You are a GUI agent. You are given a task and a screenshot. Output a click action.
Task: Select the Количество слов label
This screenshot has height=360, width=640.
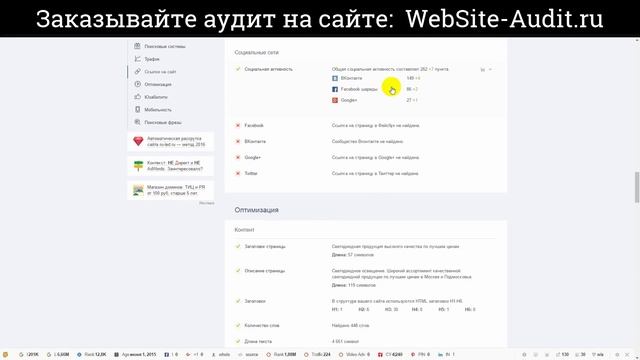point(262,326)
